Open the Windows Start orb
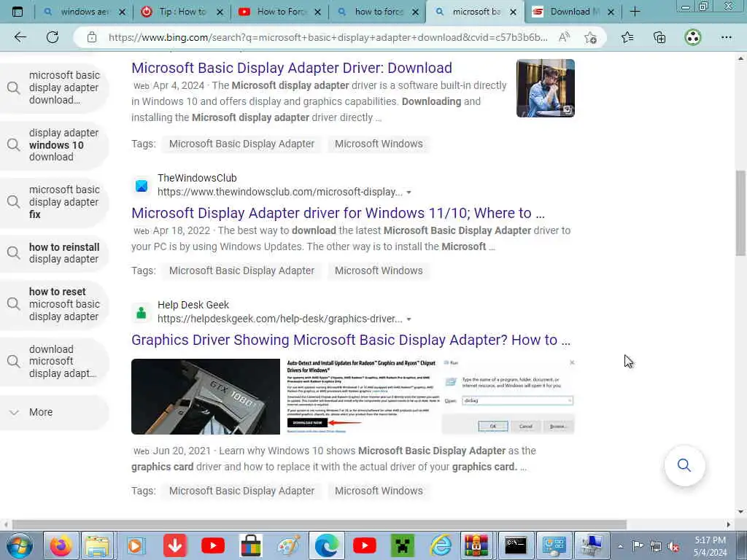Image resolution: width=747 pixels, height=560 pixels. [19, 545]
